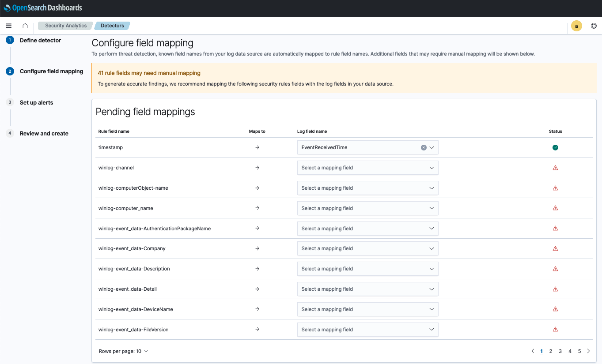Image resolution: width=602 pixels, height=364 pixels.
Task: Click warning icon for winlog-event_data-DeviceName row
Action: (x=555, y=309)
